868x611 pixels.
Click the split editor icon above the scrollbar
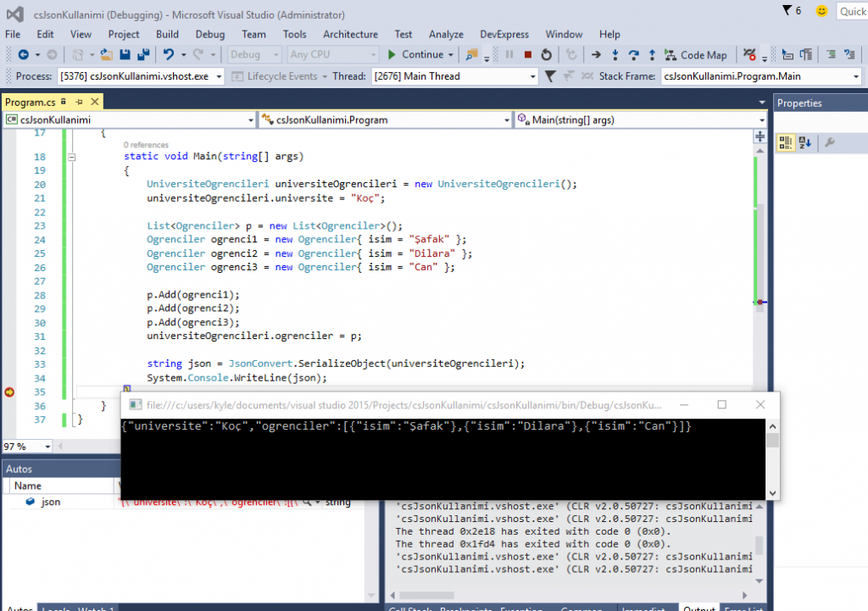(760, 136)
